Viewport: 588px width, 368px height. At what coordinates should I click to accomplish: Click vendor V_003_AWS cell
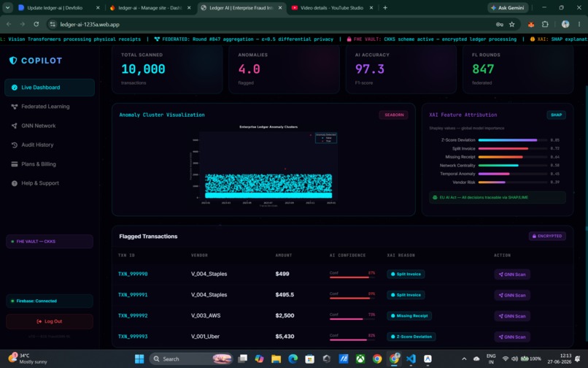tap(206, 316)
